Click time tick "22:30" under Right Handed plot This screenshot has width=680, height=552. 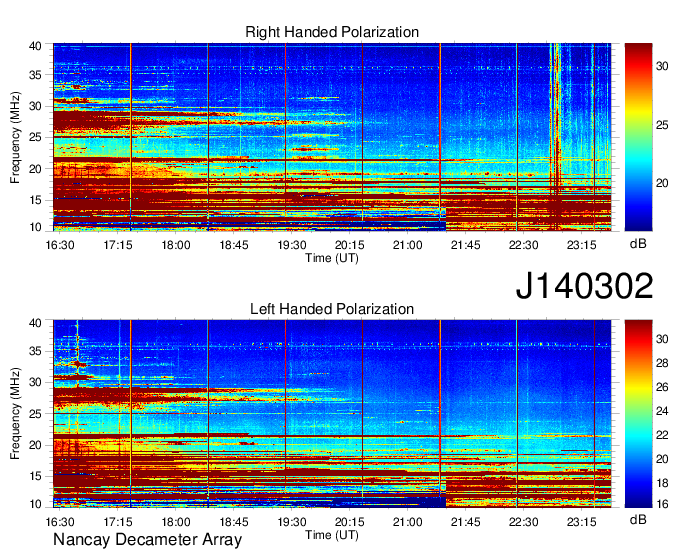pyautogui.click(x=523, y=245)
